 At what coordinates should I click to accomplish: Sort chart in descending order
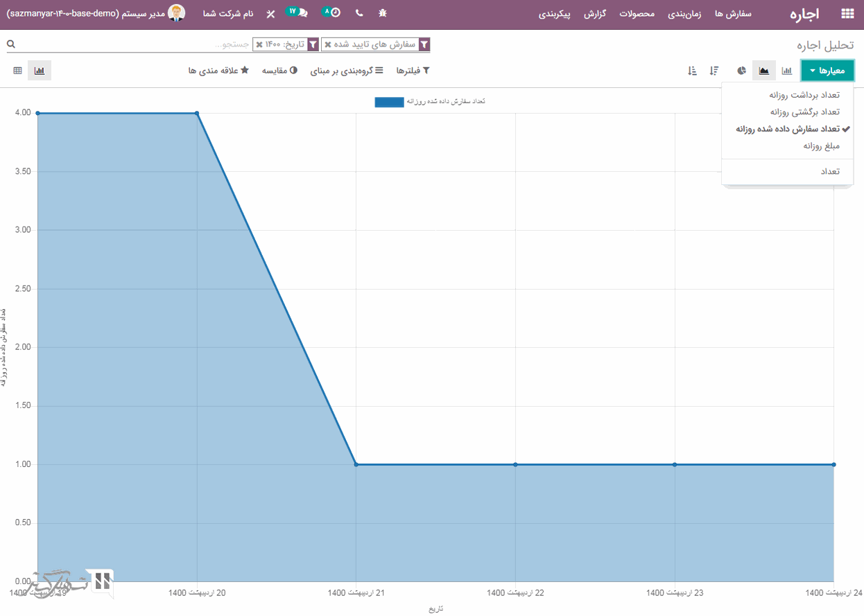pyautogui.click(x=714, y=71)
